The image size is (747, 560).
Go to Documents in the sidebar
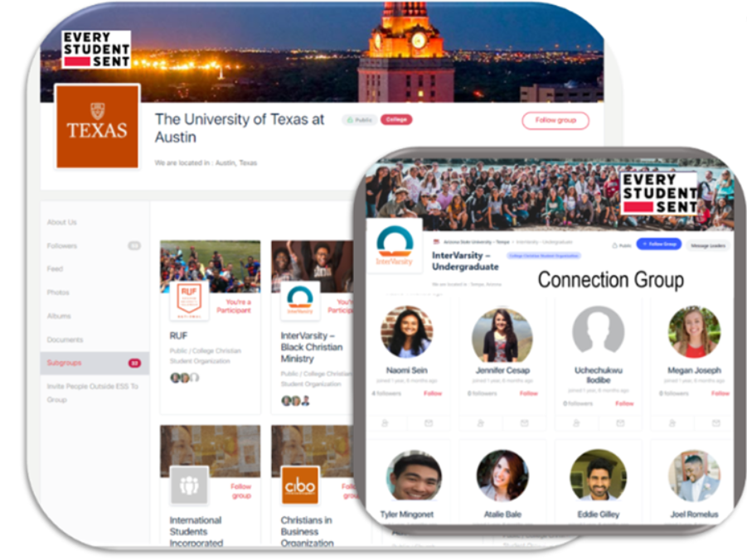65,340
